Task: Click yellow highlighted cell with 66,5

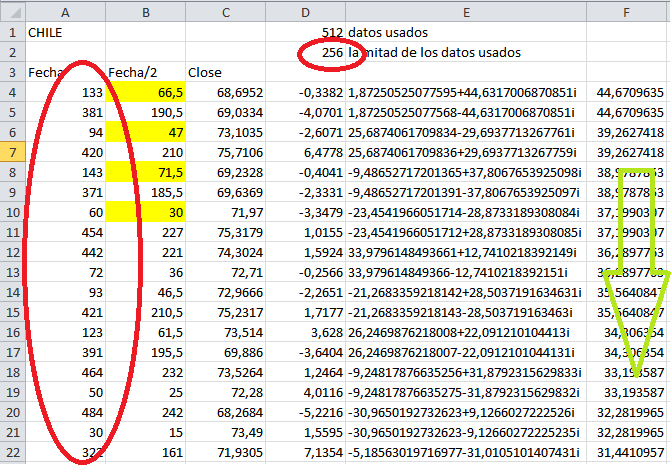Action: (147, 92)
